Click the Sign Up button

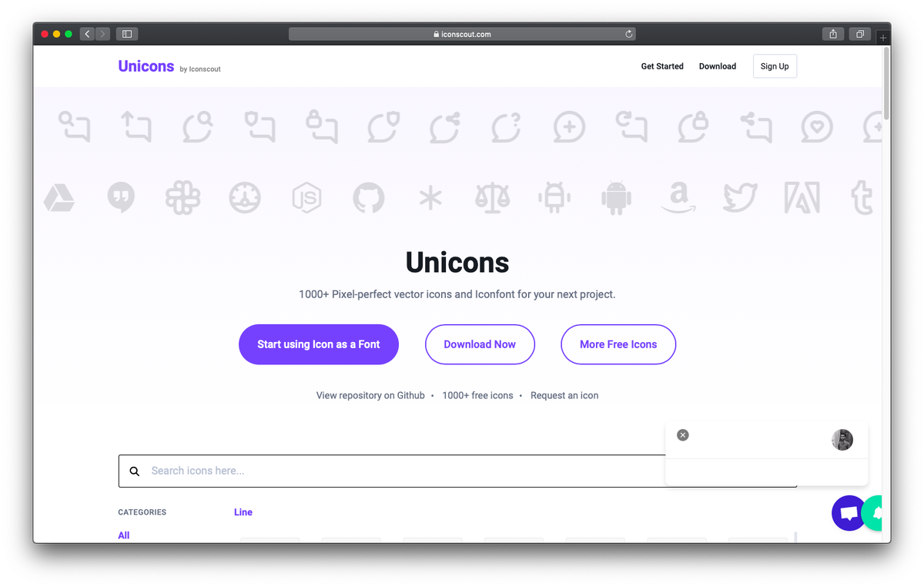[x=775, y=66]
